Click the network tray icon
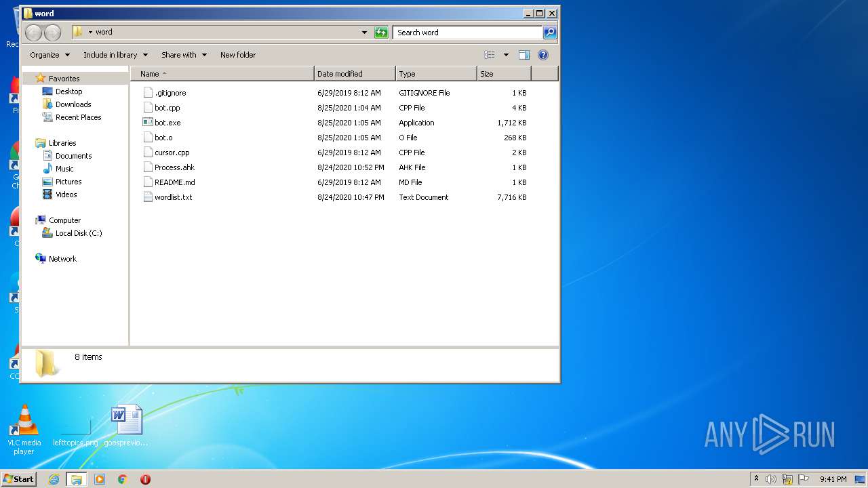The width and height of the screenshot is (868, 488). (x=787, y=479)
